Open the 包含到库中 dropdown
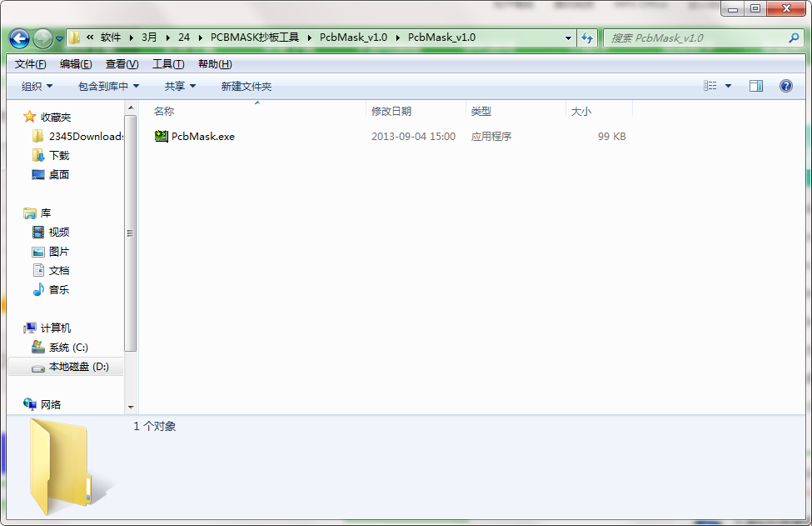Screen dimensions: 812x526 109,86
